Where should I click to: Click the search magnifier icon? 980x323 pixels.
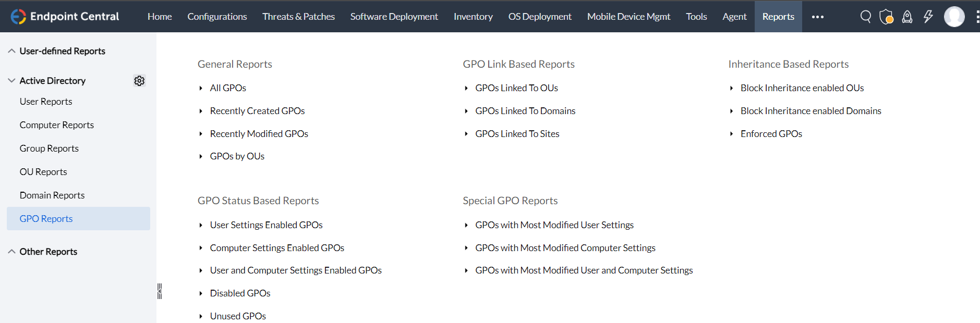(x=865, y=17)
